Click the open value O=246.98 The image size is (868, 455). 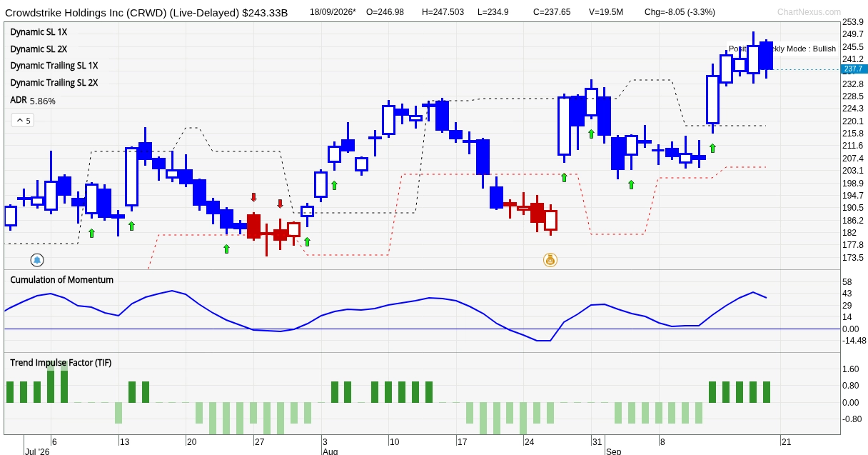point(385,12)
